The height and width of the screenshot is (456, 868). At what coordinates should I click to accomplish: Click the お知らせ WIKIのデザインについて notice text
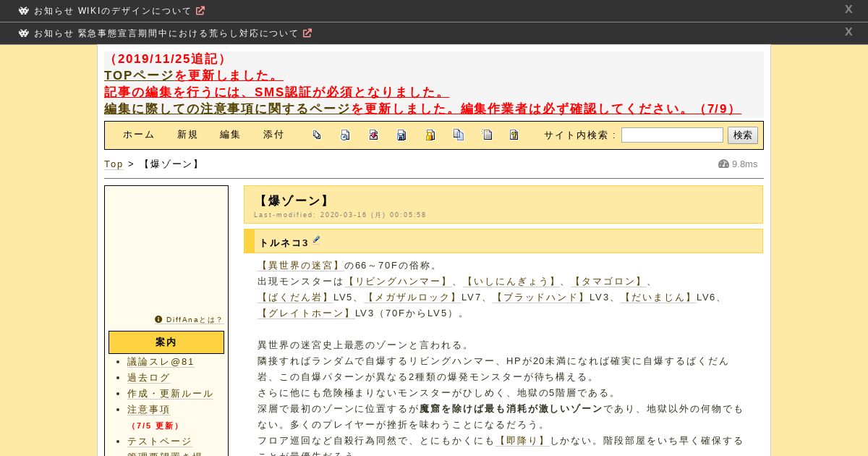tap(113, 12)
